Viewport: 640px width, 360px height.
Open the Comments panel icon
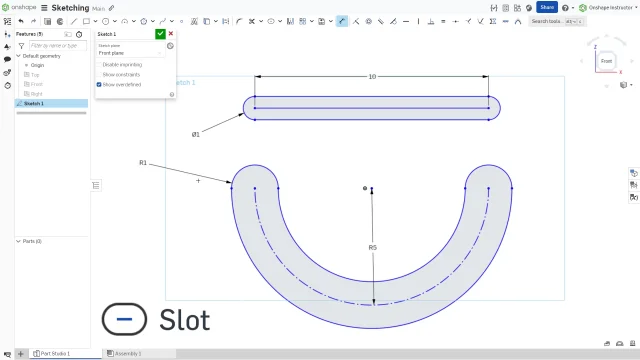7,59
